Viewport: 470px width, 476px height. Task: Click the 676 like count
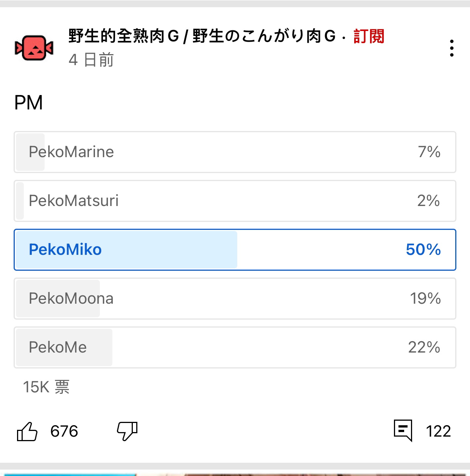64,431
